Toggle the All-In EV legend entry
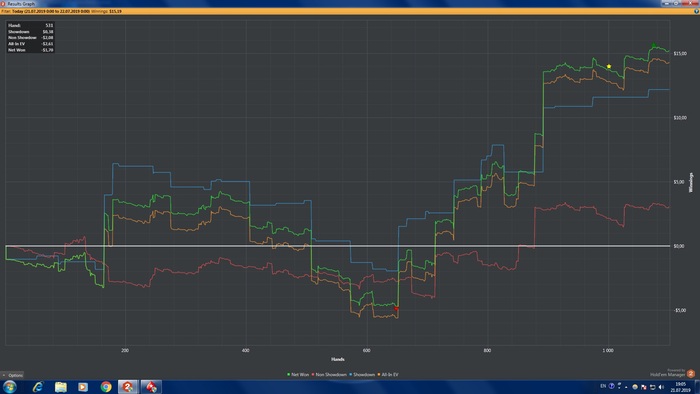 pos(388,375)
